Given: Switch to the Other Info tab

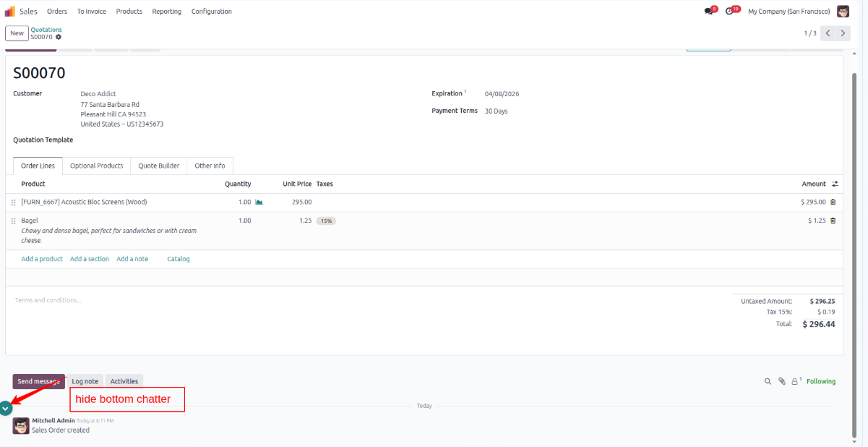Looking at the screenshot, I should pyautogui.click(x=210, y=166).
